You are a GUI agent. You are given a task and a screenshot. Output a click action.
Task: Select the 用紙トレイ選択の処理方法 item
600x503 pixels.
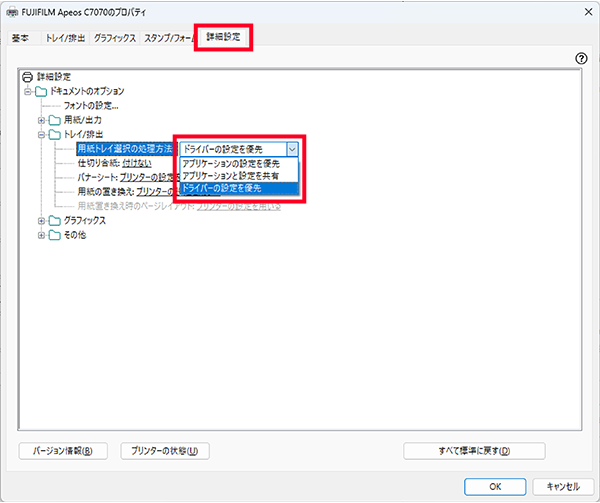pos(125,149)
